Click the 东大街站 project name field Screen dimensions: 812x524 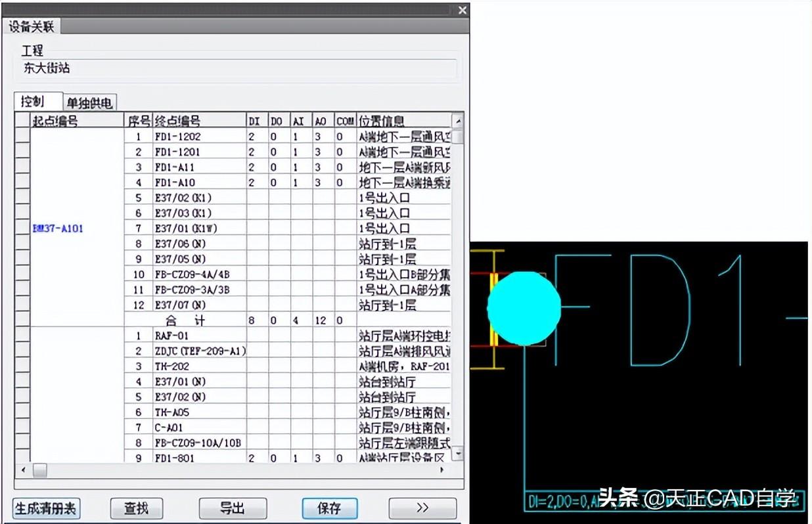238,68
